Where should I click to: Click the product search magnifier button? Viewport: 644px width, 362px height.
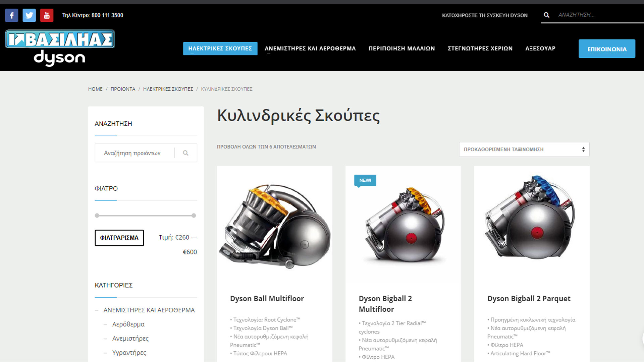pyautogui.click(x=186, y=153)
